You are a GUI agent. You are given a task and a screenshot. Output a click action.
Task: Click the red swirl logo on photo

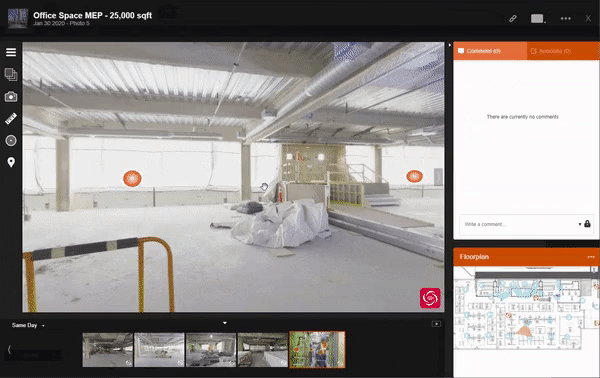(430, 298)
